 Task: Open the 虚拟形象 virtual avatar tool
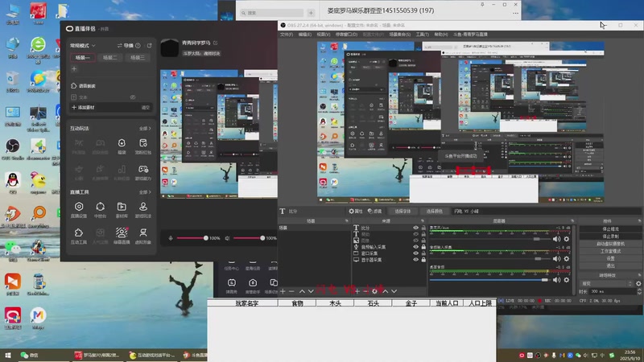click(143, 236)
